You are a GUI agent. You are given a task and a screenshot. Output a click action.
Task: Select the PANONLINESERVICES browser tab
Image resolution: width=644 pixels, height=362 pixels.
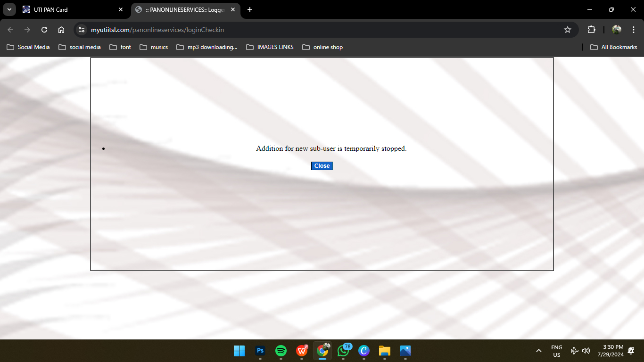coord(184,9)
